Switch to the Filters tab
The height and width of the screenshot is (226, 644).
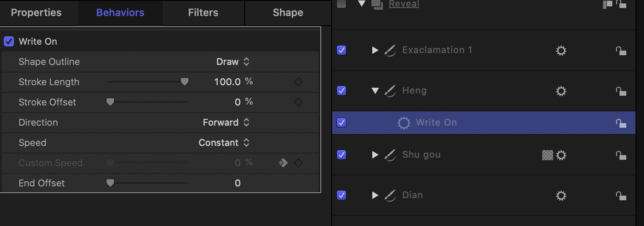tap(203, 13)
